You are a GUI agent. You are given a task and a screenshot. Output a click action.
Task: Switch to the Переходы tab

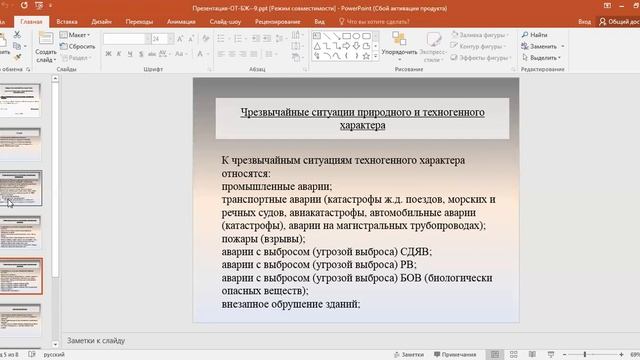point(139,22)
